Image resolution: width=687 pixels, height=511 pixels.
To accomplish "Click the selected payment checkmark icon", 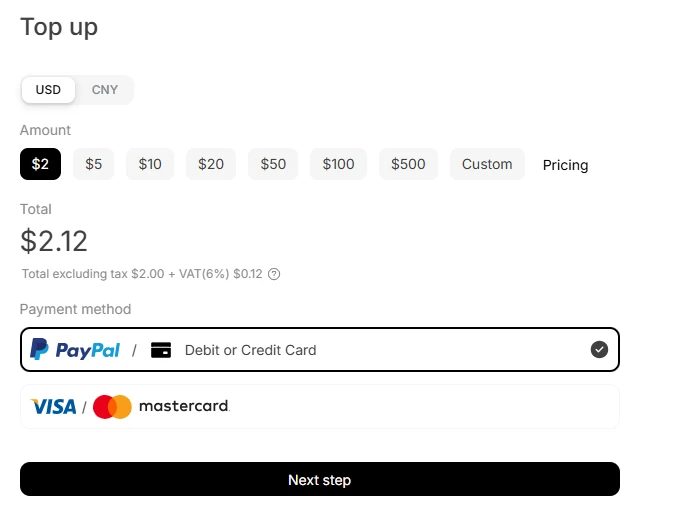I will click(599, 349).
